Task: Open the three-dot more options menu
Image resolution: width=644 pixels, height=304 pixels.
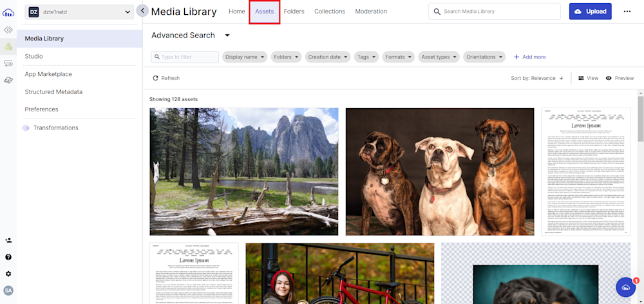Action: 627,12
